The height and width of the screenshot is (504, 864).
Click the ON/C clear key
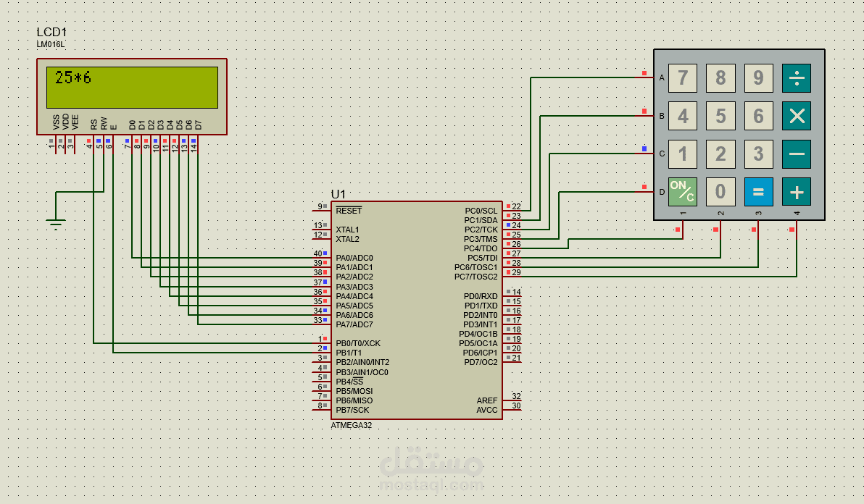pyautogui.click(x=682, y=191)
